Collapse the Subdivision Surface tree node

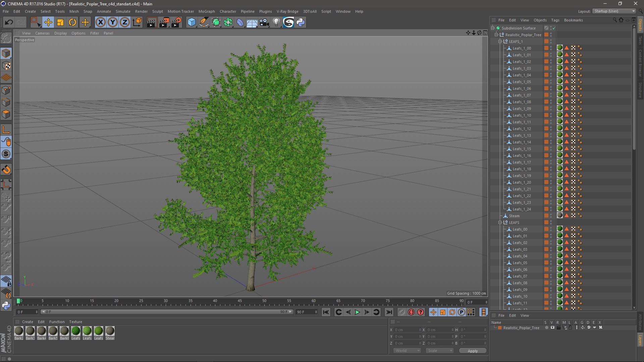point(493,28)
